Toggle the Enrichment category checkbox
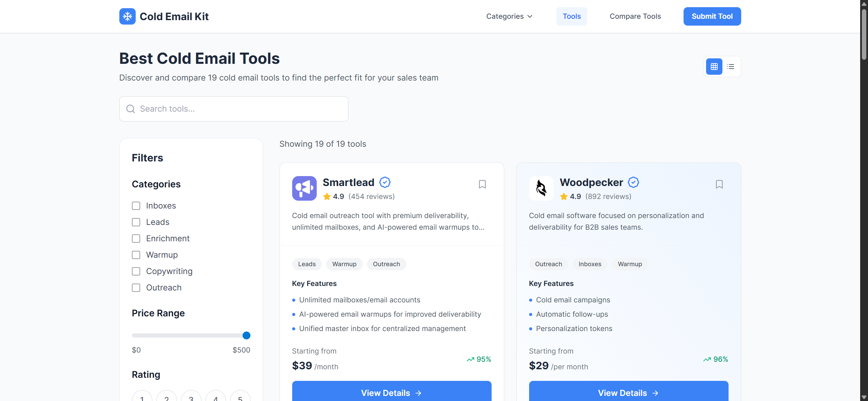Image resolution: width=868 pixels, height=401 pixels. click(x=136, y=239)
